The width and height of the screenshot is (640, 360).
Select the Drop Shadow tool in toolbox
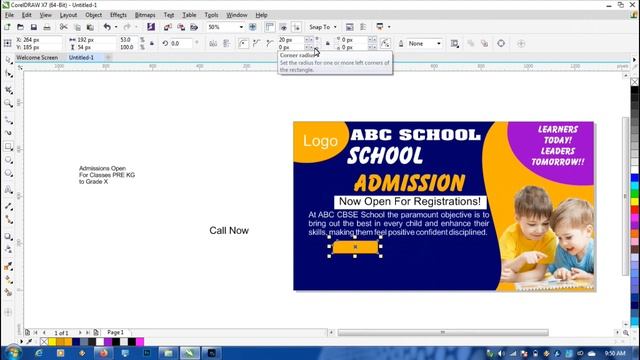tap(8, 236)
